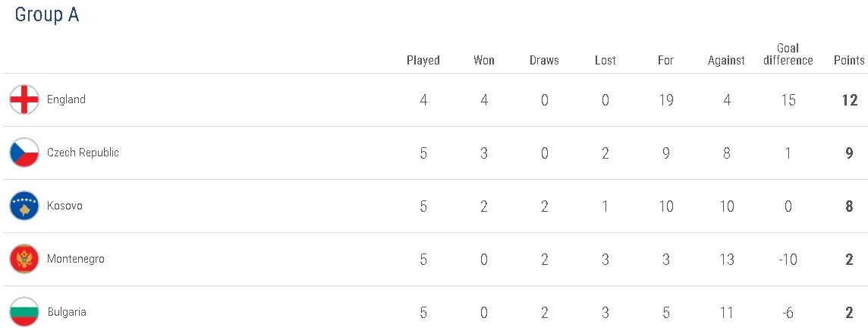This screenshot has width=868, height=334.
Task: Click England's 12 points value
Action: pyautogui.click(x=849, y=99)
